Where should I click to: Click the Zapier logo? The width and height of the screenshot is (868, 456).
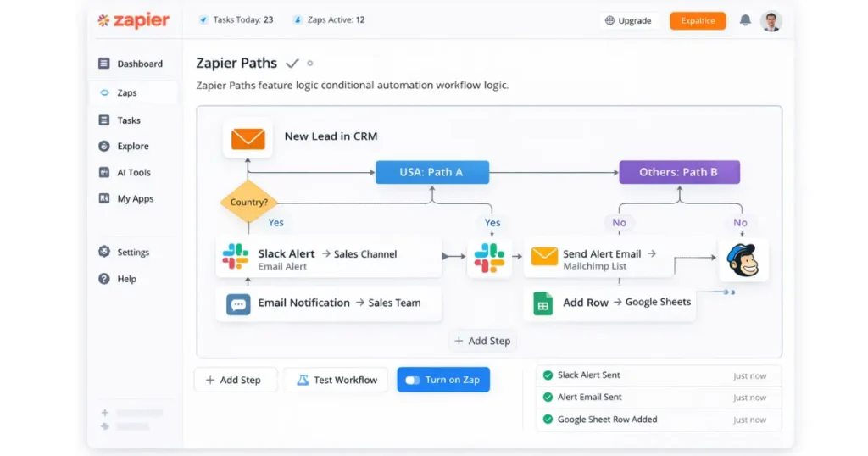pos(133,20)
